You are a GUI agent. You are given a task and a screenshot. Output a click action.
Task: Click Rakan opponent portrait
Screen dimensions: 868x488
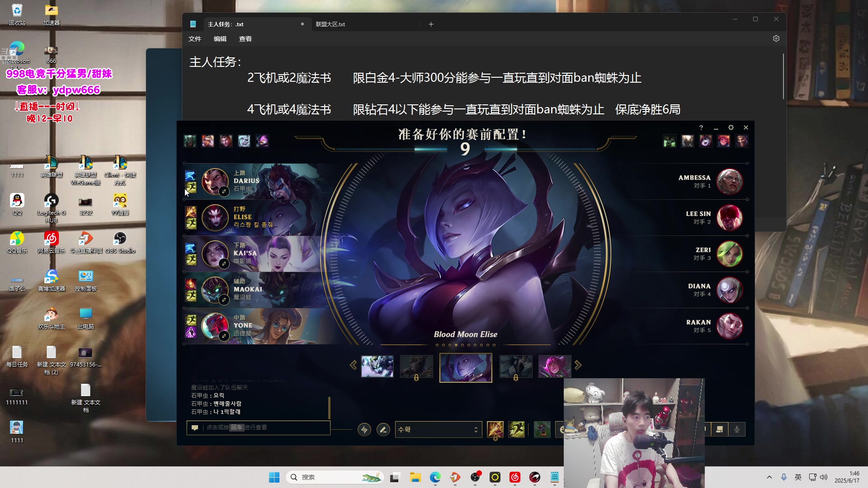pyautogui.click(x=729, y=326)
